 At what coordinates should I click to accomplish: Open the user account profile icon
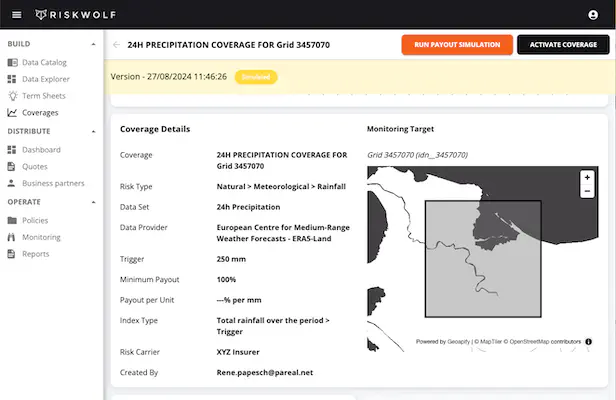coord(593,15)
